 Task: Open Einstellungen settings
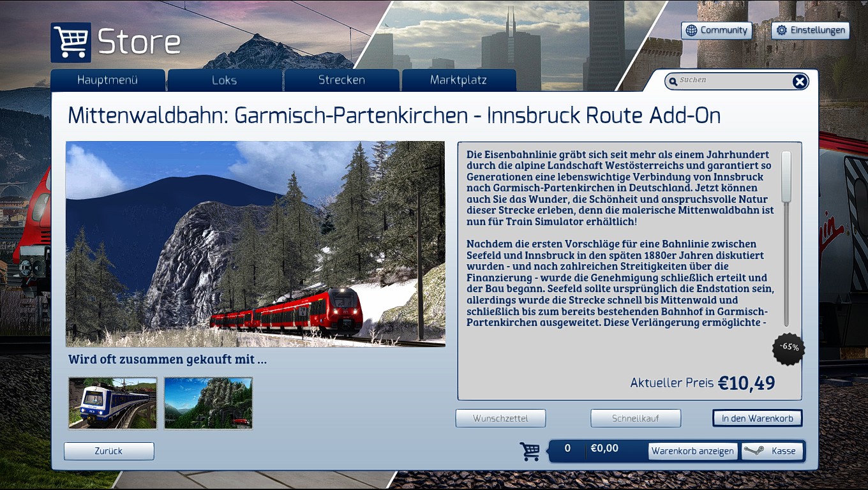click(x=811, y=31)
